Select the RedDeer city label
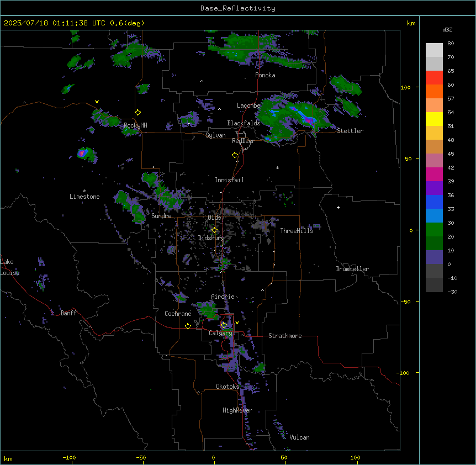Screen dimensions: 476x465 point(243,141)
